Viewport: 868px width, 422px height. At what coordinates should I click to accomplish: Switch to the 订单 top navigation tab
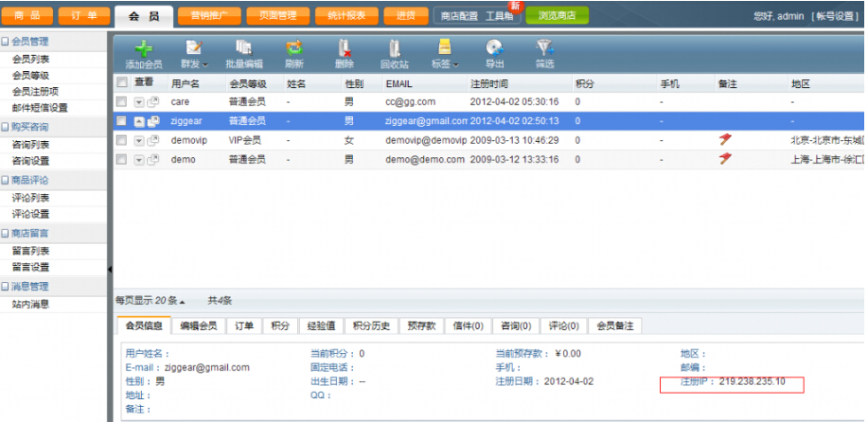pyautogui.click(x=84, y=16)
